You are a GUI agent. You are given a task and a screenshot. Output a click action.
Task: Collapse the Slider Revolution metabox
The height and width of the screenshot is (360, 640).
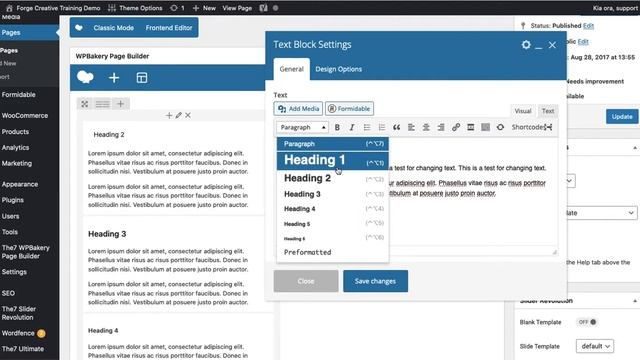[x=635, y=301]
